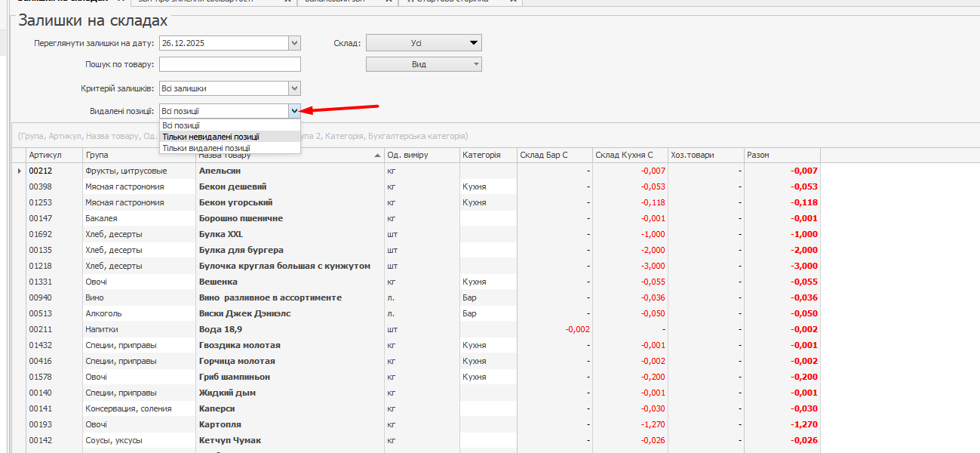Select the row indicator arrow for 'Апельсин'
Screen dimensions: 980x453
coord(20,171)
